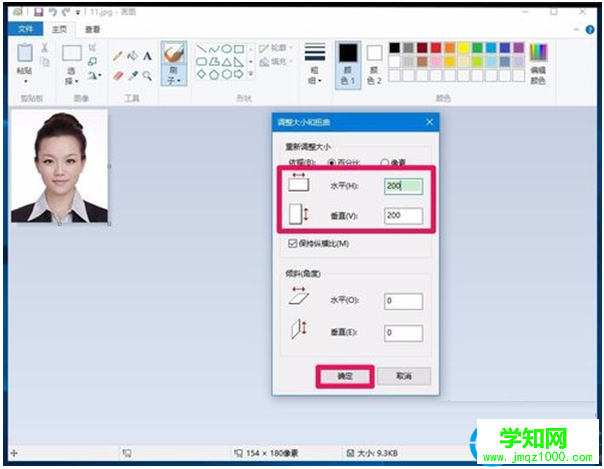Image resolution: width=604 pixels, height=469 pixels.
Task: Select the Pencil tool
Action: (117, 56)
